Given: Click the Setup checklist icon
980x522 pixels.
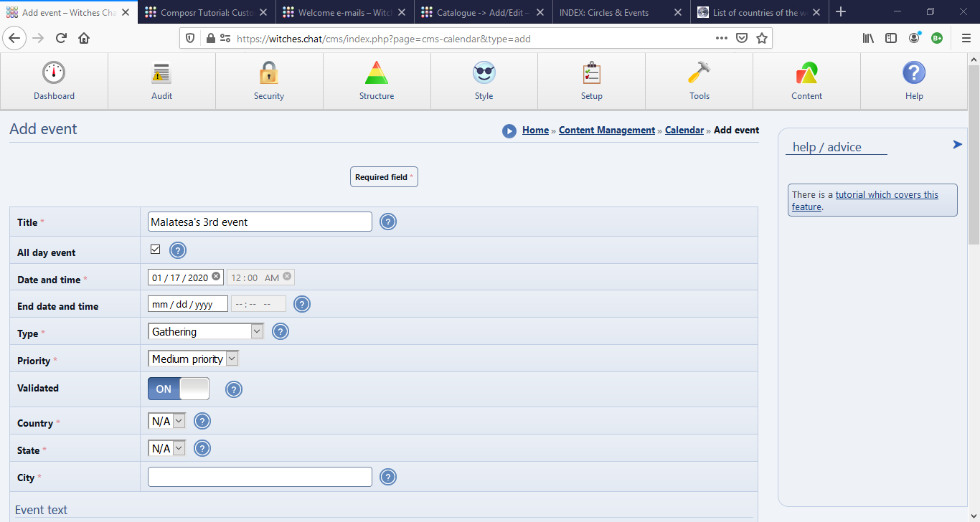Looking at the screenshot, I should click(x=592, y=73).
